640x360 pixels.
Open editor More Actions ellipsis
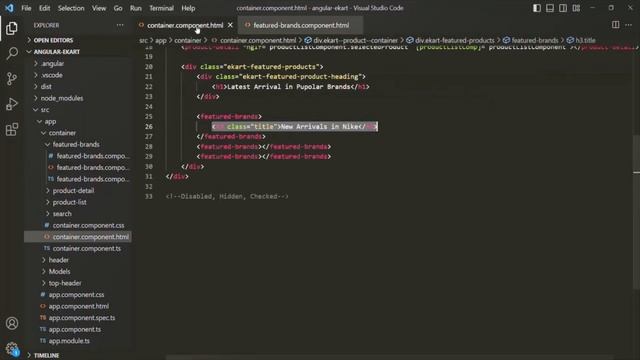coord(629,25)
